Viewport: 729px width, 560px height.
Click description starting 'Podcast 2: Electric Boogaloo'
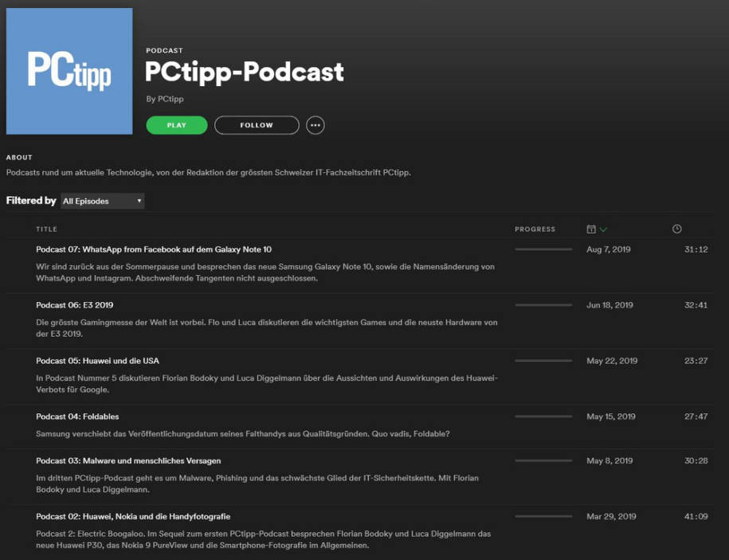click(264, 539)
